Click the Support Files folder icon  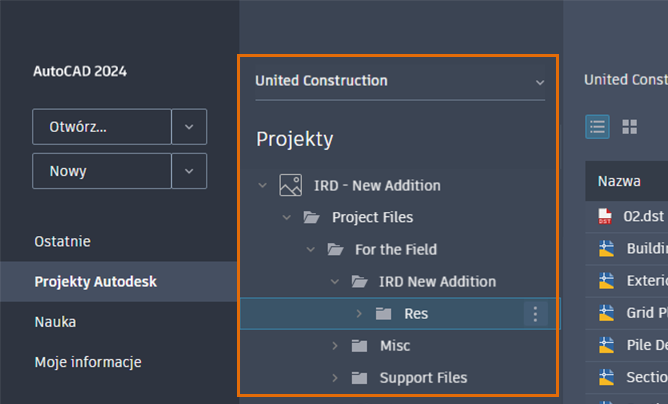tap(359, 378)
